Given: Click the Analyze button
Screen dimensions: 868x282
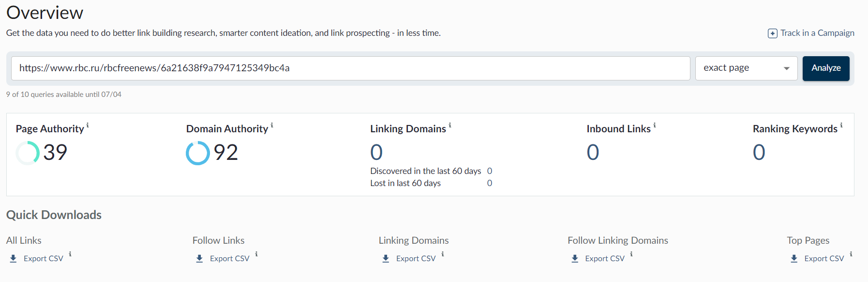Looking at the screenshot, I should 826,68.
